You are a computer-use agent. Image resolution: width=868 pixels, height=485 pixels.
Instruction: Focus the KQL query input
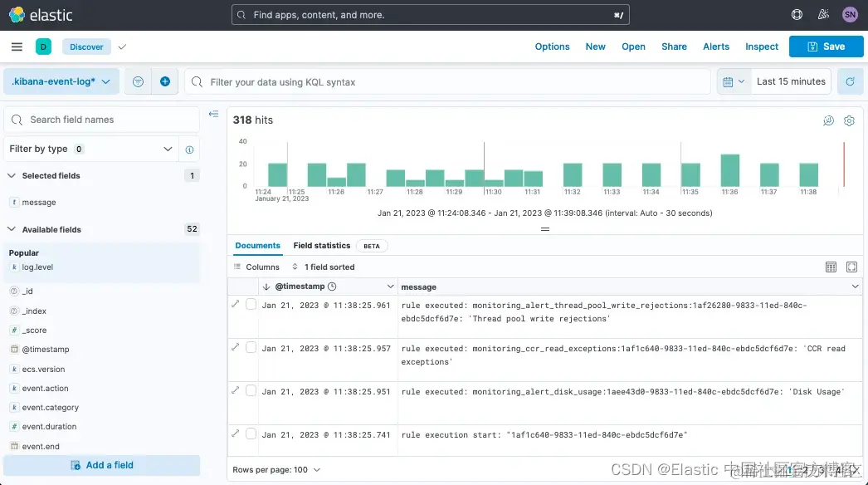click(x=447, y=82)
